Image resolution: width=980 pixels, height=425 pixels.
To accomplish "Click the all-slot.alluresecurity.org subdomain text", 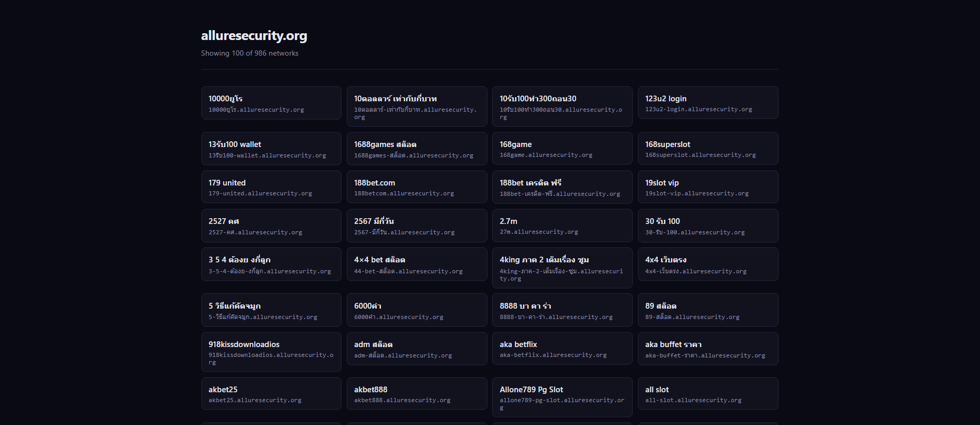I will click(693, 400).
